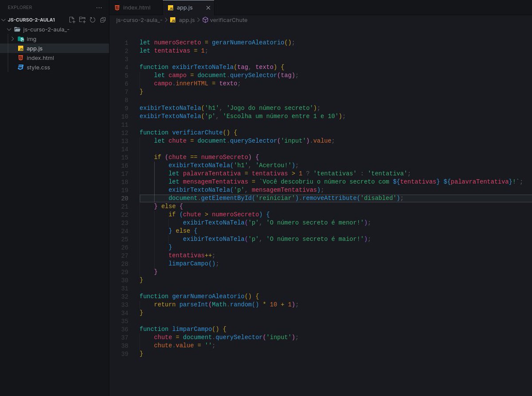
Task: Click 'numeroSecreto' on line 1
Action: (x=177, y=43)
